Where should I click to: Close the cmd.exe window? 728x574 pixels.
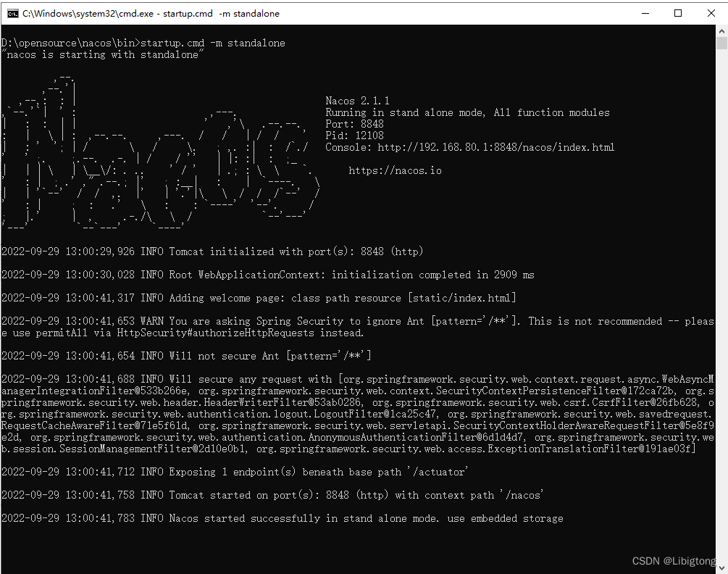711,14
